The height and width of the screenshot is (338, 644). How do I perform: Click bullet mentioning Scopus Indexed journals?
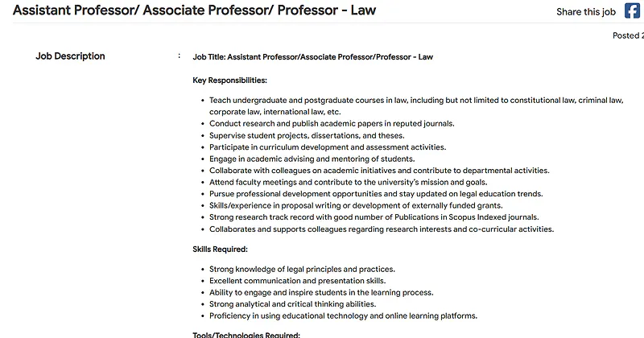pyautogui.click(x=374, y=217)
